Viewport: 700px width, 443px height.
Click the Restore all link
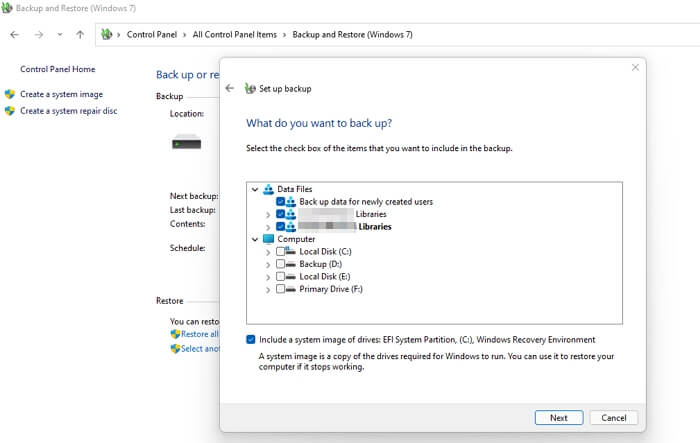[x=200, y=334]
